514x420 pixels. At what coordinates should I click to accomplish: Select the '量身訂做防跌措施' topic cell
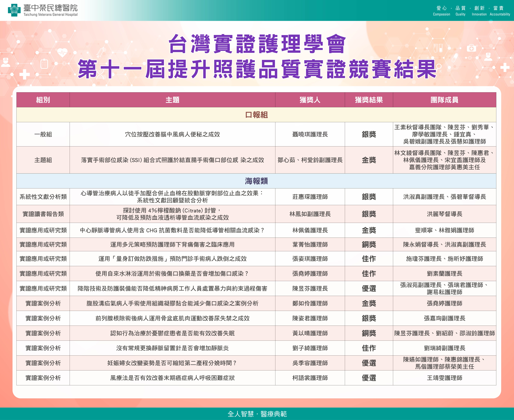pos(172,259)
